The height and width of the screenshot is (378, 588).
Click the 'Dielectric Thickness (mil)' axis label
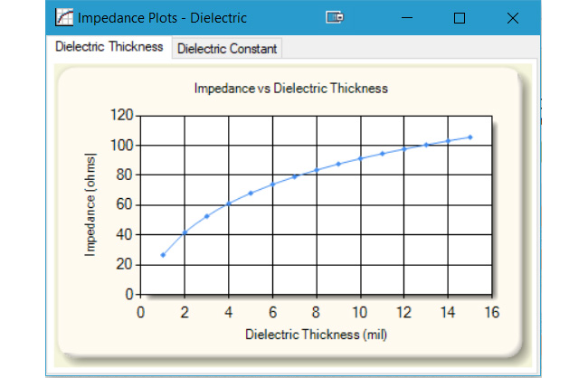316,334
